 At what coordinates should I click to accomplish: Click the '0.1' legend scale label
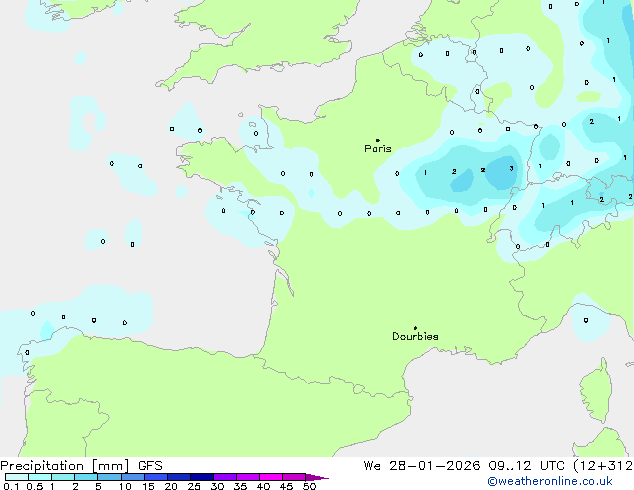point(11,486)
